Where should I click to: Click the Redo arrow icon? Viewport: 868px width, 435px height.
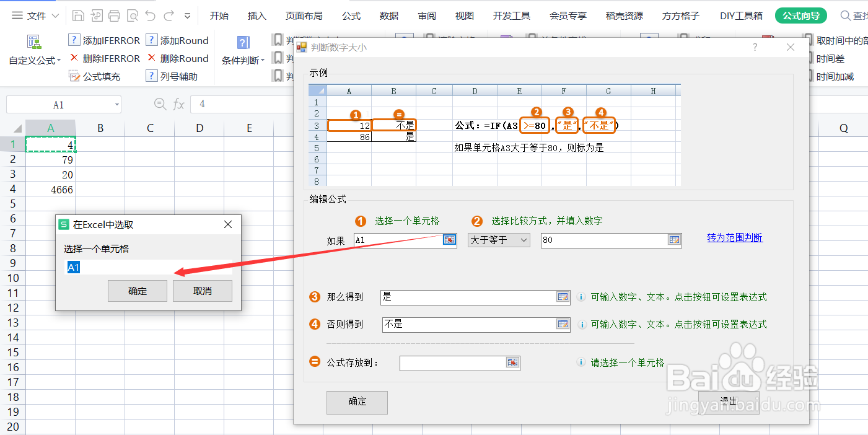point(169,15)
